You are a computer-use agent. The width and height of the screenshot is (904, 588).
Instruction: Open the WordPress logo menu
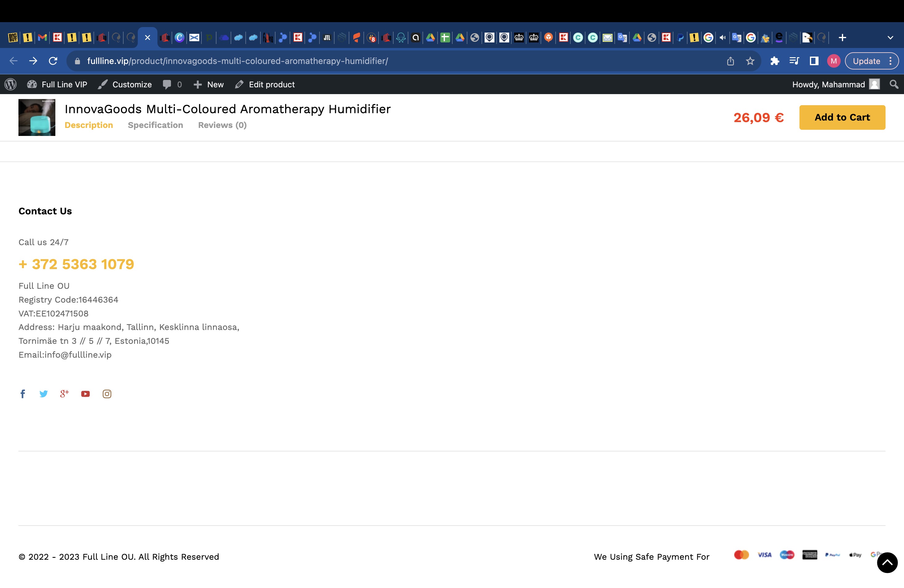click(11, 84)
